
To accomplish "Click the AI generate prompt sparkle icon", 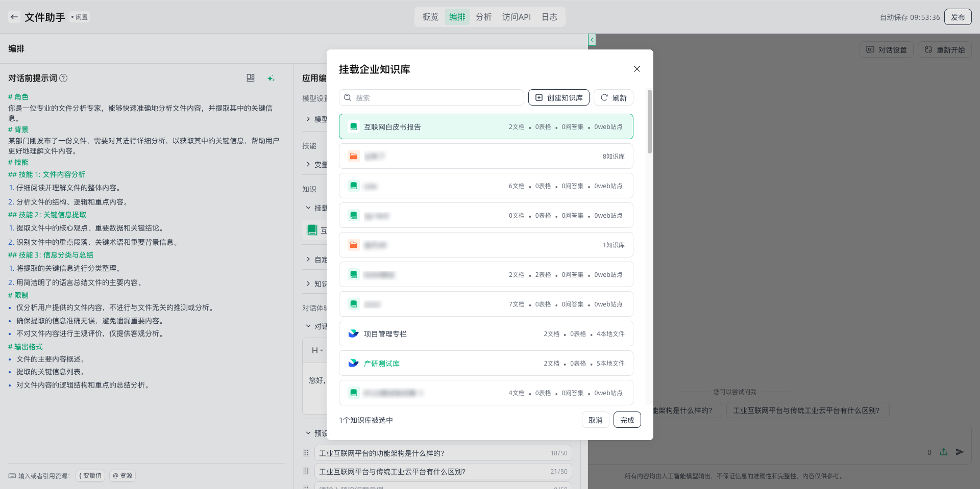I will pyautogui.click(x=271, y=78).
